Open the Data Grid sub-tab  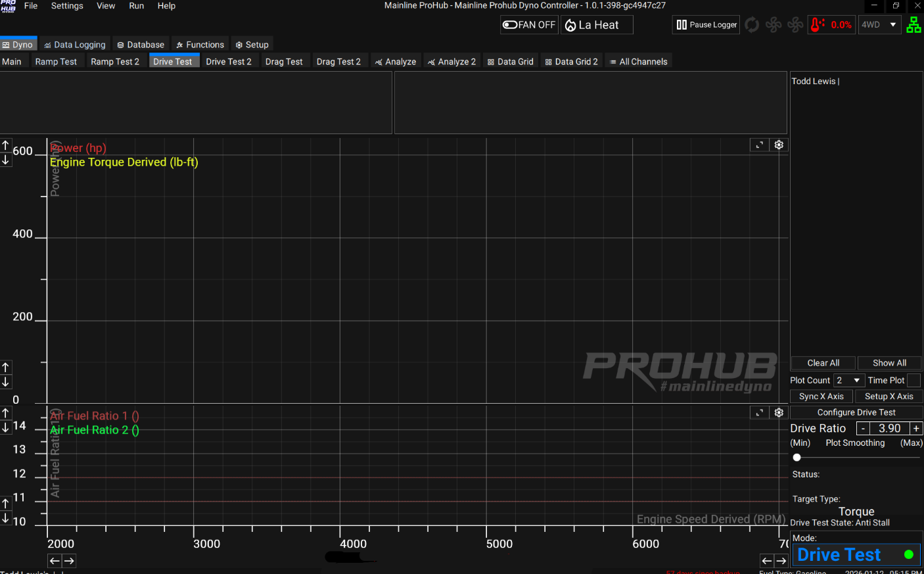[x=511, y=62]
